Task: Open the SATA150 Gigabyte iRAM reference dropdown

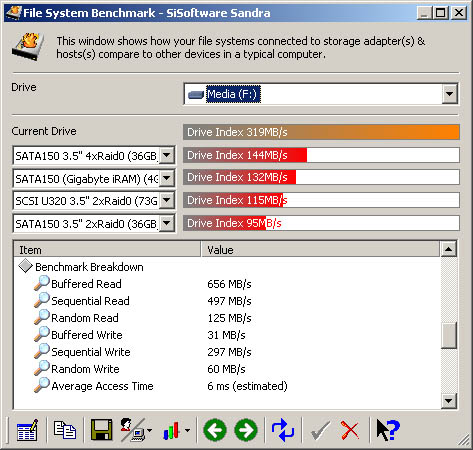Action: click(x=166, y=178)
